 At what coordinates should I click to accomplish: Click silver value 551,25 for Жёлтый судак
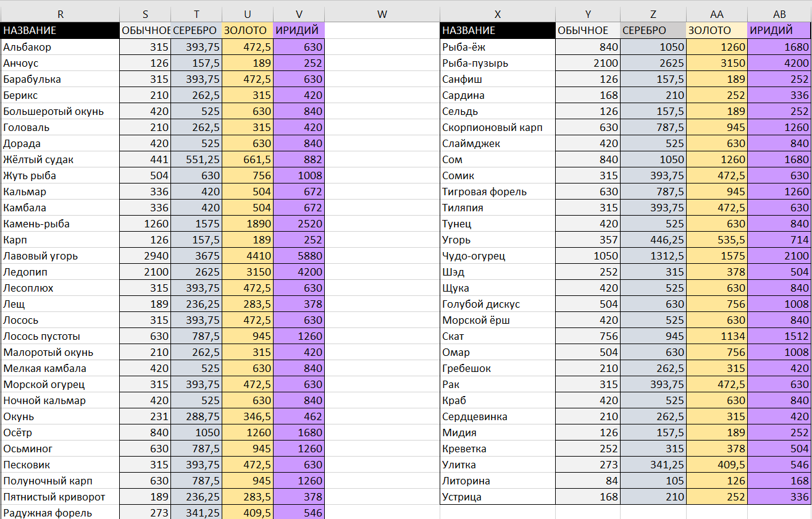click(196, 159)
